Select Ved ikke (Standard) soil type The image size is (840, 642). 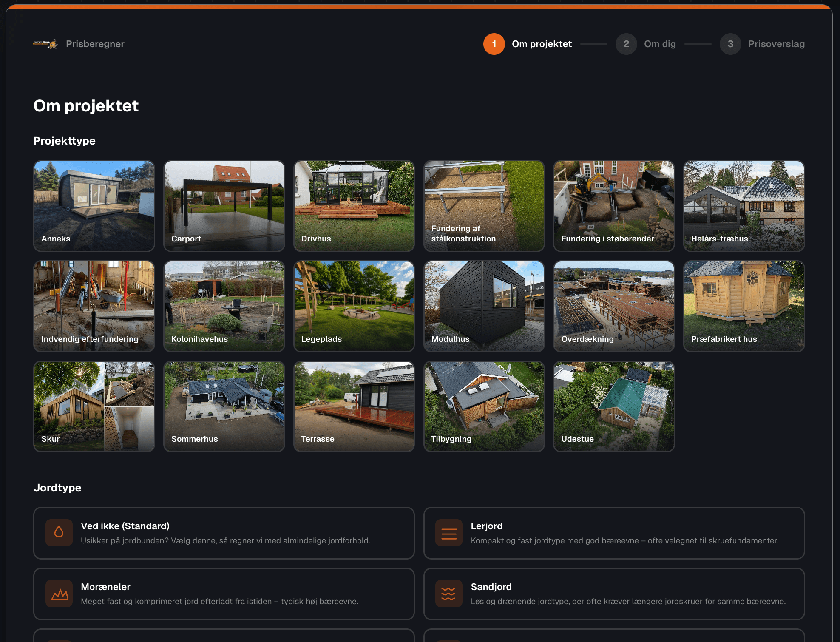pos(224,533)
